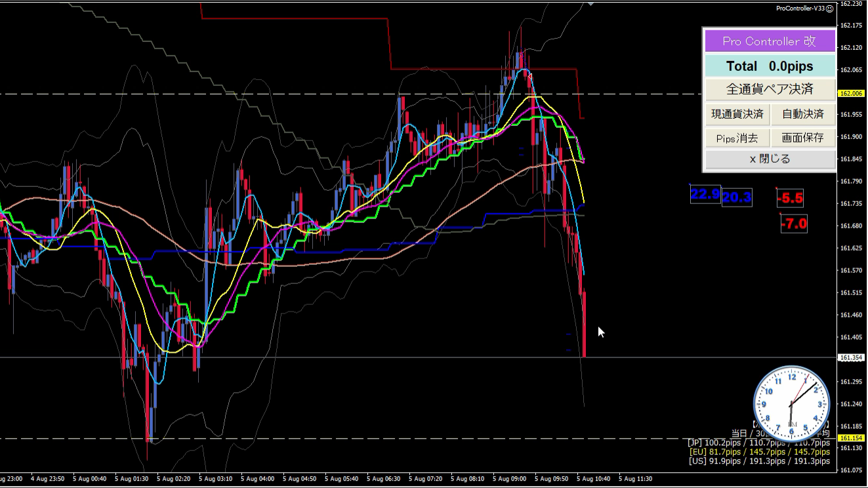The image size is (868, 488).
Task: Click the ProController-V33 smiley face icon
Action: (x=829, y=8)
